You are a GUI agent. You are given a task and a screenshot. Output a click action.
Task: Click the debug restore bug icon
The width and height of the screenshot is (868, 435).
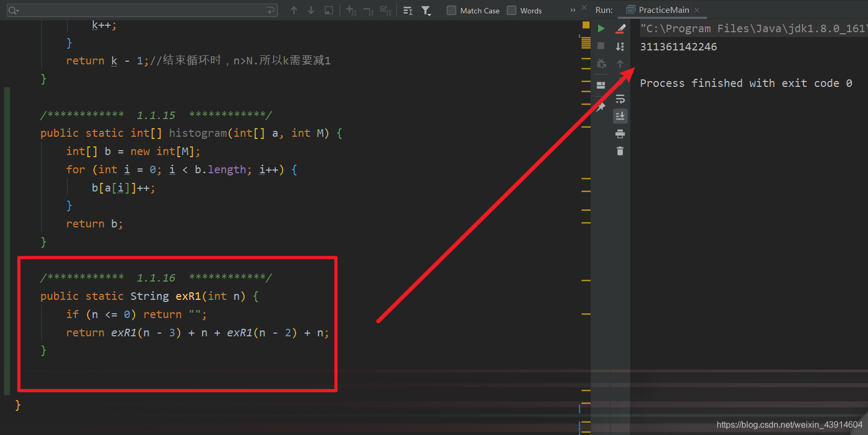pos(601,64)
